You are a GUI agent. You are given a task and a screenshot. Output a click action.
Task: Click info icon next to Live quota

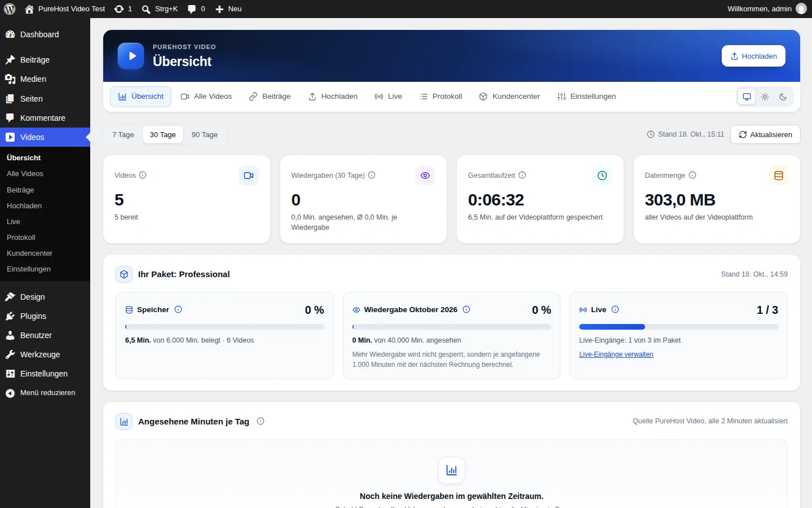[x=615, y=309]
